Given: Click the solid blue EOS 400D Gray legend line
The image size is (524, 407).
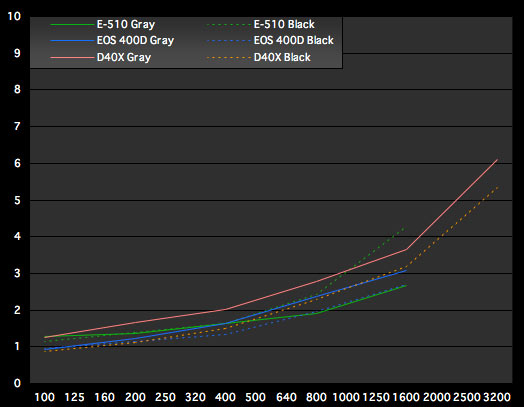Looking at the screenshot, I should [x=72, y=41].
